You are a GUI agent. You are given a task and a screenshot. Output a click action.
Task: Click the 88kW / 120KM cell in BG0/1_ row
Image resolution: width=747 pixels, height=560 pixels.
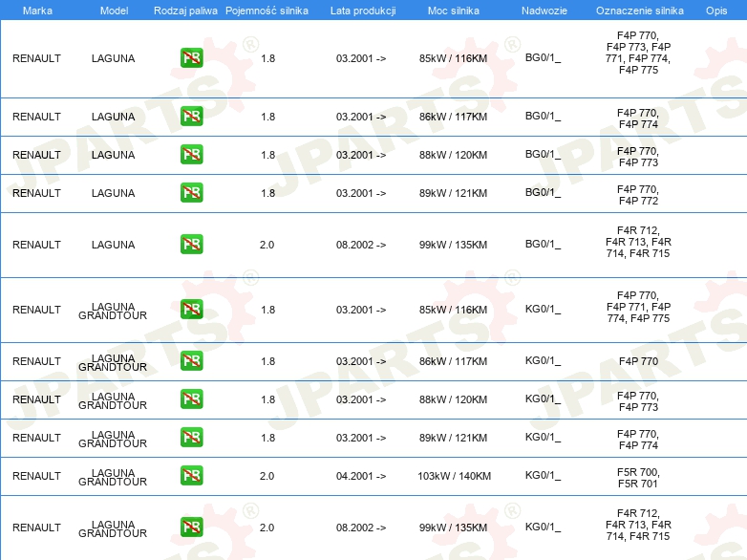point(453,155)
